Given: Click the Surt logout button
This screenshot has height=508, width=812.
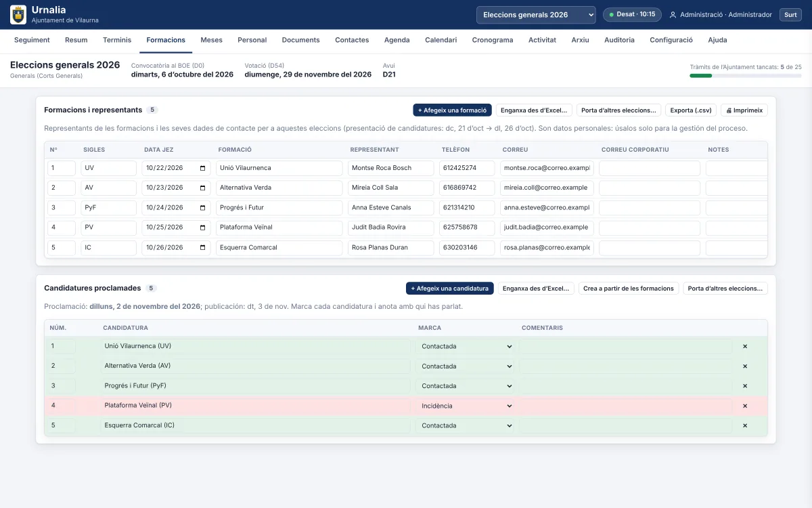Looking at the screenshot, I should [x=790, y=15].
